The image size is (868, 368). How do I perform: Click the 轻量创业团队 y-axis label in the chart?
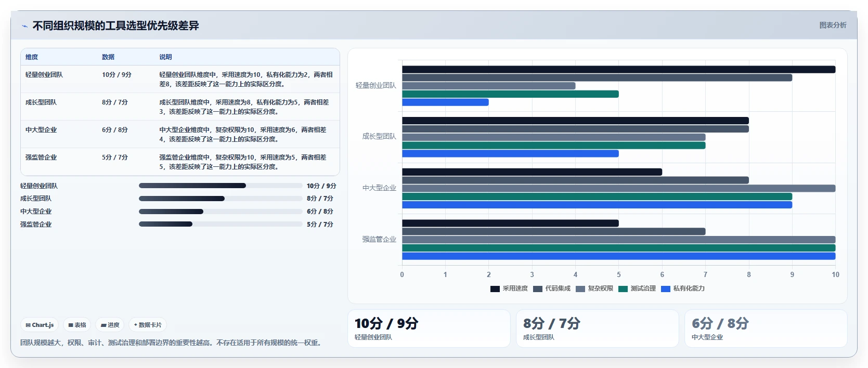[x=376, y=85]
